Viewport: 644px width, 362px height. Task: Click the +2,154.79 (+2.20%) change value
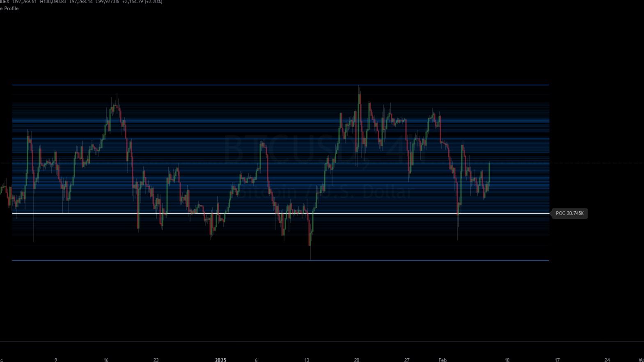[x=142, y=2]
